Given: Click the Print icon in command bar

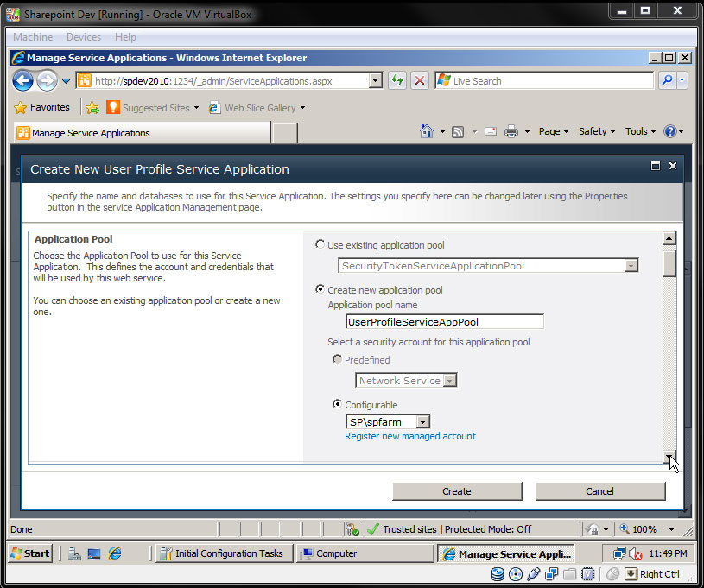Looking at the screenshot, I should click(x=511, y=131).
